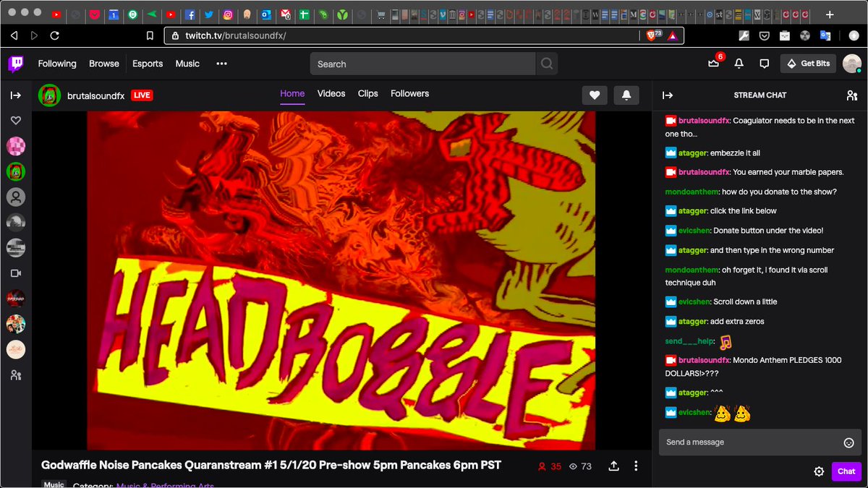Click the Twitch logo home icon

[x=16, y=64]
